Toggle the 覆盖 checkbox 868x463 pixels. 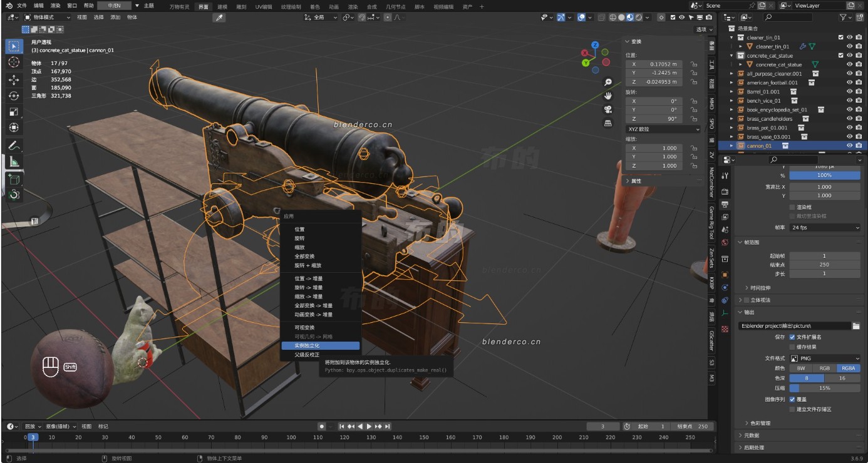[x=792, y=399]
